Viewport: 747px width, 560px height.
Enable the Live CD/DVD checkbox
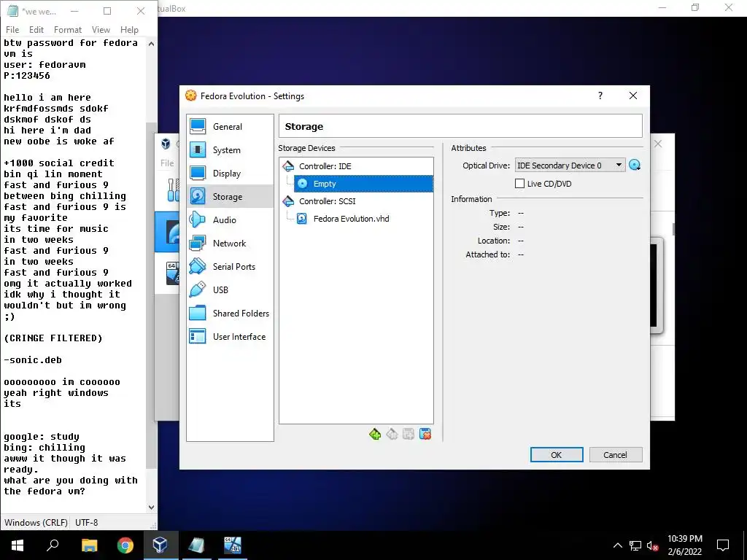click(x=519, y=184)
